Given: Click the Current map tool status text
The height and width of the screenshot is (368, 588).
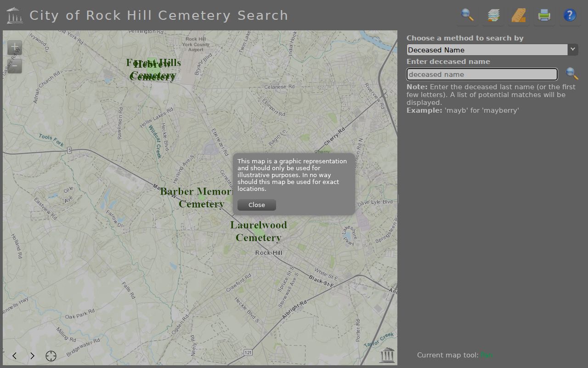Looking at the screenshot, I should coord(455,355).
